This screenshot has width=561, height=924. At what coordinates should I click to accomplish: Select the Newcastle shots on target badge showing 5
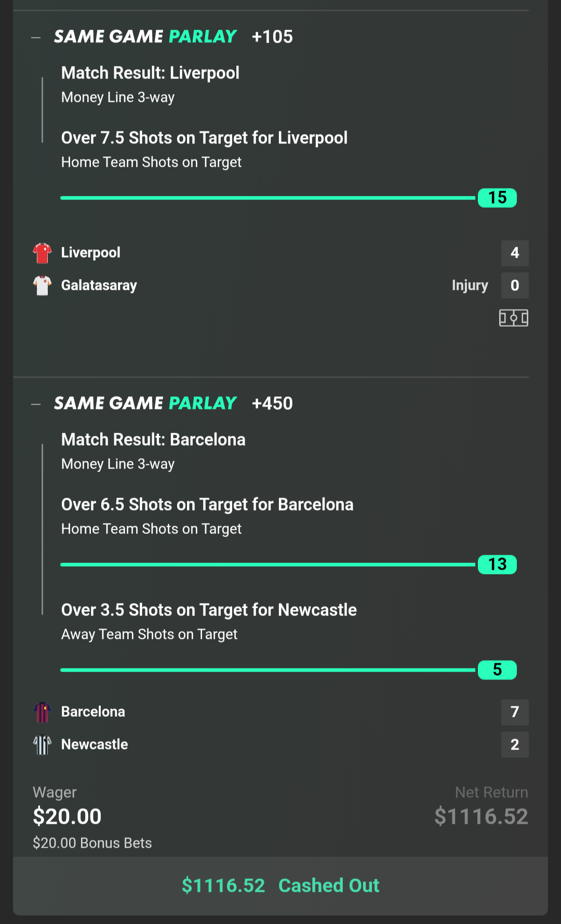[x=497, y=670]
